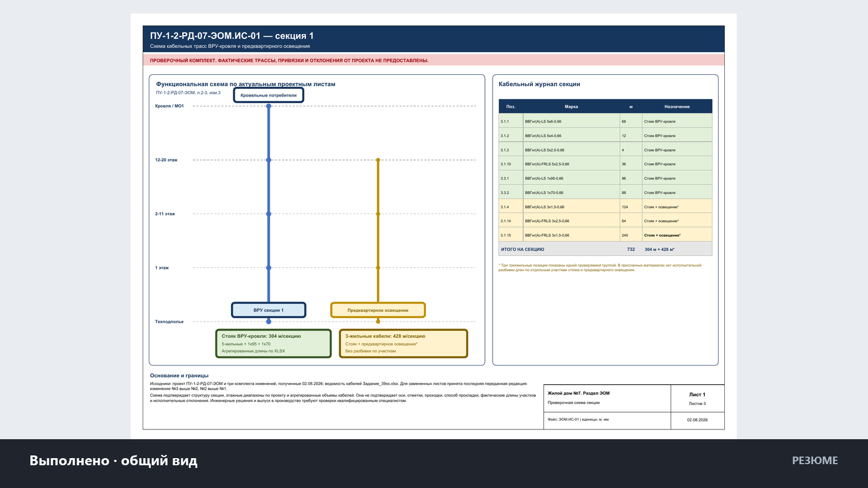Click the title "ПУ-1-2-РД-07-ЭОМ.ИС-01 — секция 1"
Screen dimensions: 868x488
(x=232, y=36)
